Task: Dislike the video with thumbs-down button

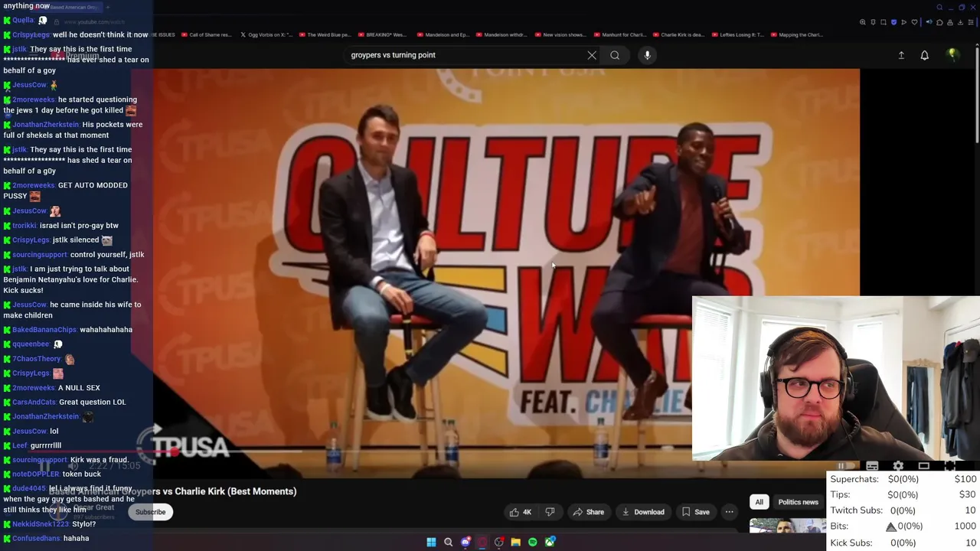Action: point(550,512)
